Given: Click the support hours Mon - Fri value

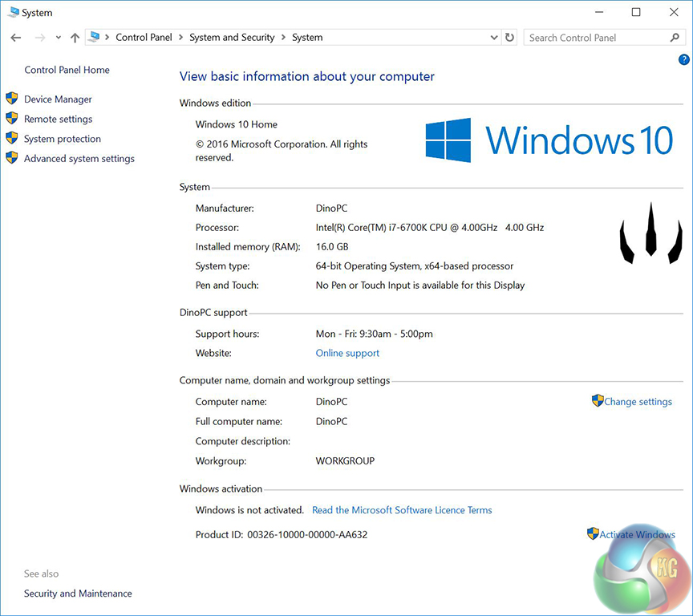Looking at the screenshot, I should 374,334.
